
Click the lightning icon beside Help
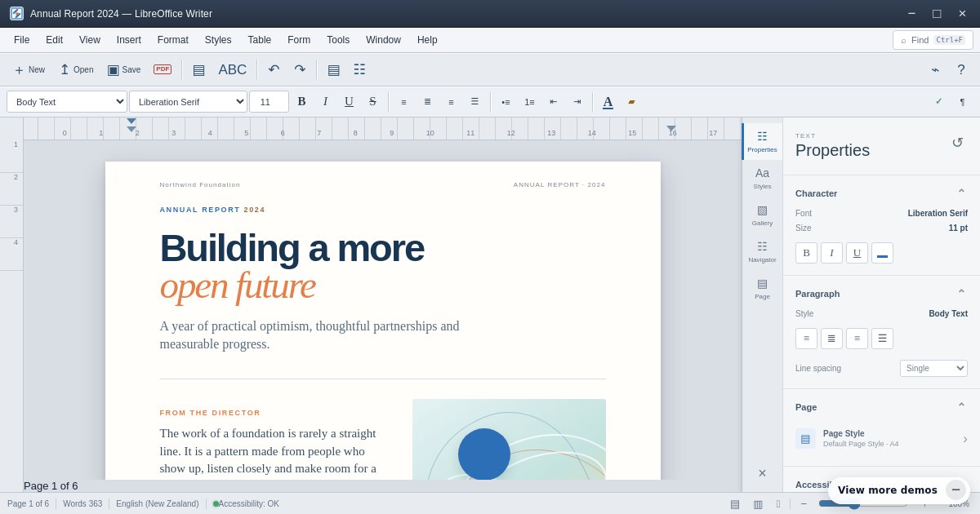[x=935, y=69]
